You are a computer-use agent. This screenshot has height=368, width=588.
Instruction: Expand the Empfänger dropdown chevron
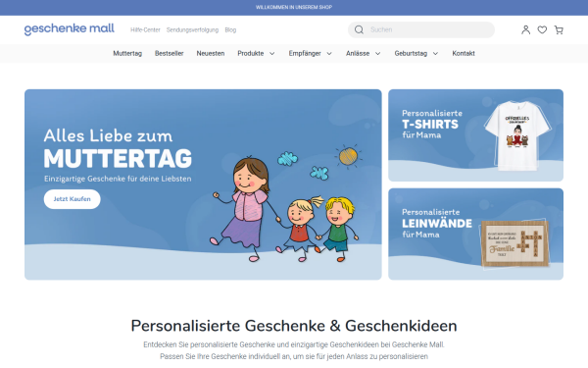coord(329,54)
